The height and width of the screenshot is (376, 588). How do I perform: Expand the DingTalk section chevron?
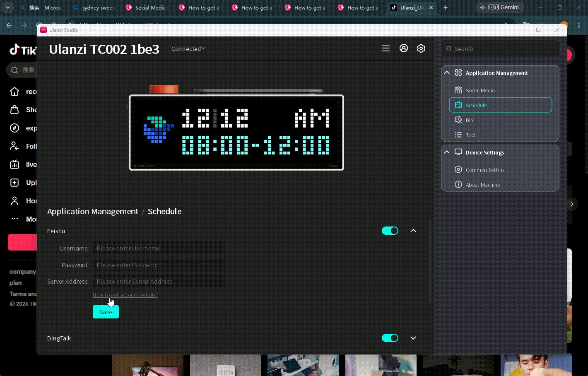(413, 338)
